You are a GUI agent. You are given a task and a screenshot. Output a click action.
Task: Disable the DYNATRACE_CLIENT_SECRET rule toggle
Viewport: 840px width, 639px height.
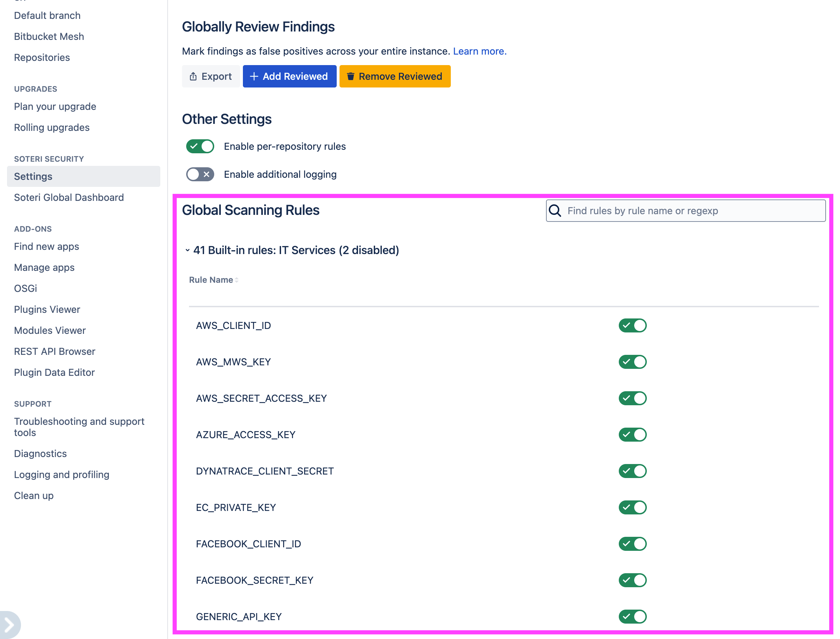point(632,471)
